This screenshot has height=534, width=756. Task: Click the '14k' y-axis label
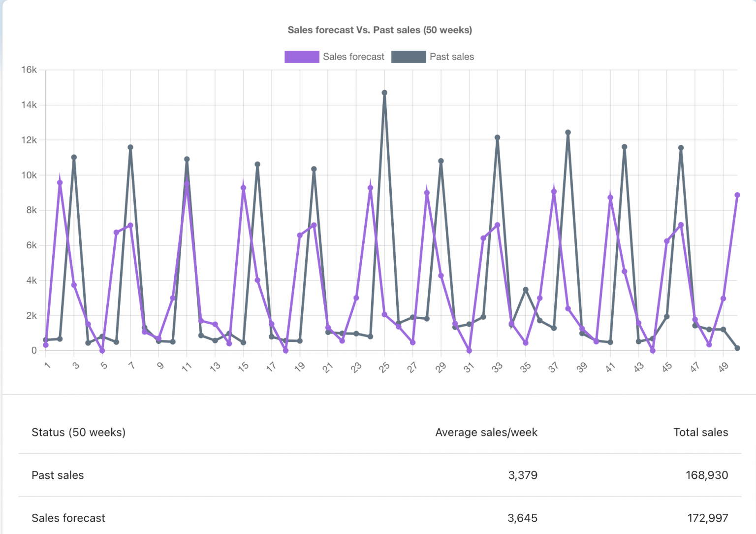[x=29, y=105]
